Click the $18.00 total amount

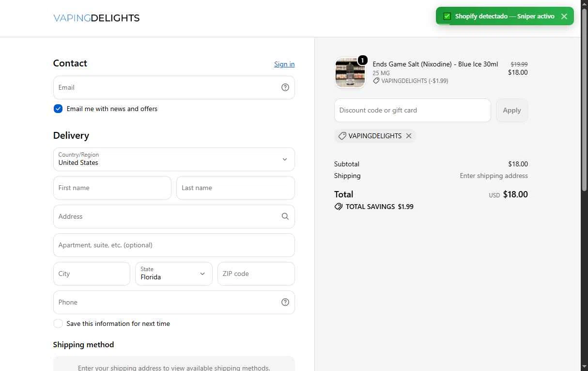(515, 194)
